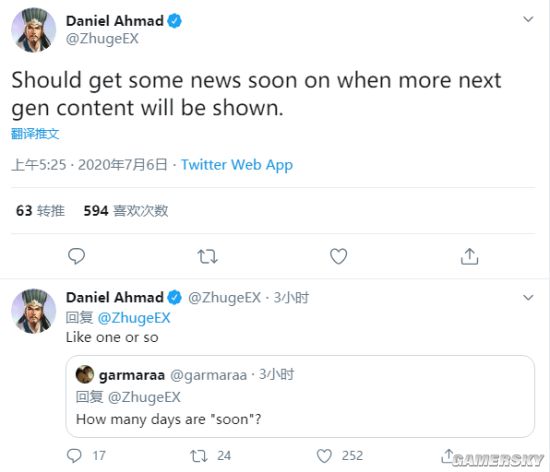Click the blue @ZhugeEX mention in reply
The image size is (550, 472).
point(134,318)
